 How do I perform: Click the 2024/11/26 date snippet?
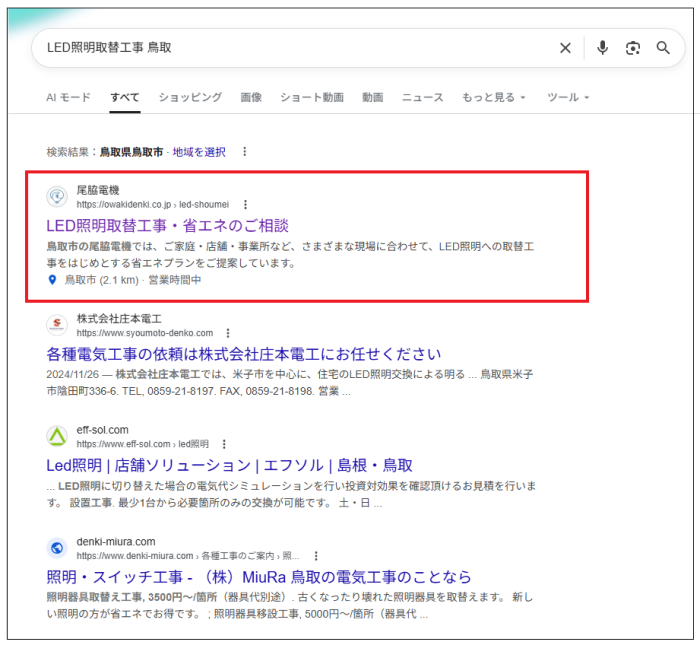[72, 374]
